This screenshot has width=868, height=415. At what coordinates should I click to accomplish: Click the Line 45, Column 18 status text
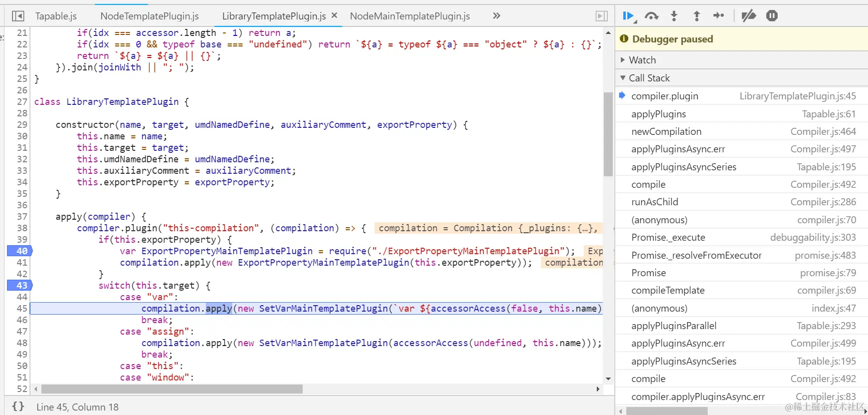[x=77, y=407]
